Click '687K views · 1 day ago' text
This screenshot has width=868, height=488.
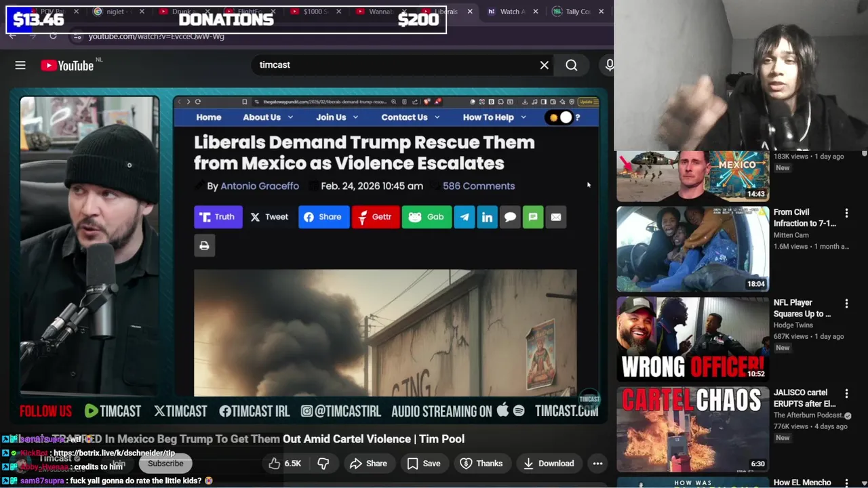pyautogui.click(x=808, y=337)
